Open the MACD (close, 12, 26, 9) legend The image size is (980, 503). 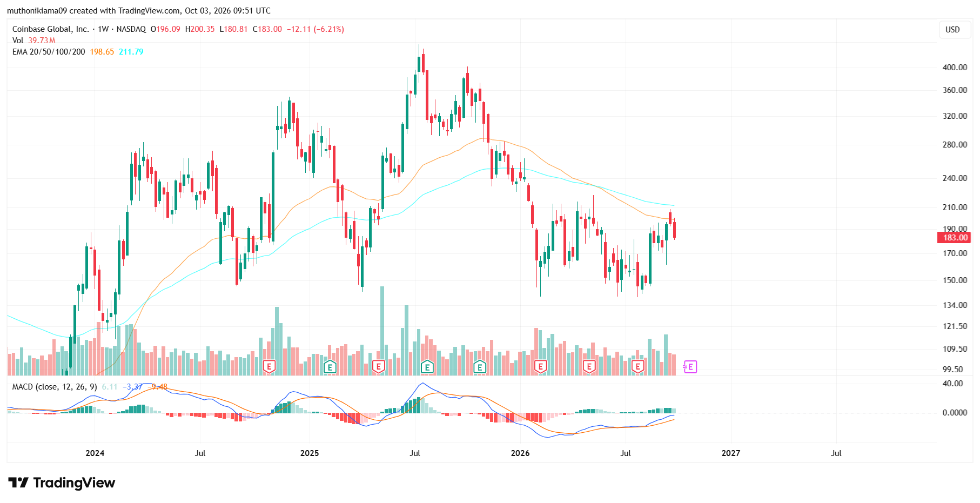[55, 387]
